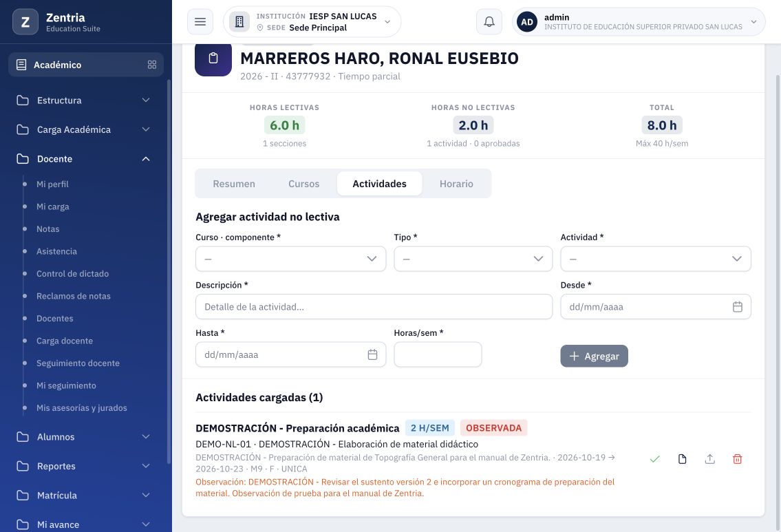Delete the DEMOSTRACIÓN activity with trash icon
The height and width of the screenshot is (532, 781).
click(x=737, y=459)
